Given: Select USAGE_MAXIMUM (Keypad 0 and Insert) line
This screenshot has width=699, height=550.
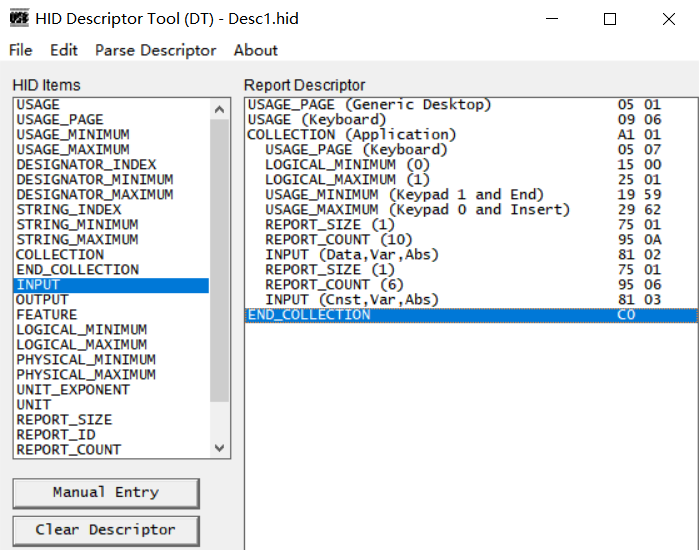Looking at the screenshot, I should tap(472, 209).
